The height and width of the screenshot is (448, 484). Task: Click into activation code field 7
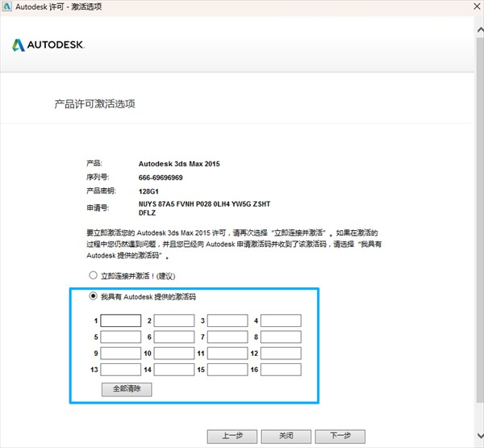click(x=227, y=337)
